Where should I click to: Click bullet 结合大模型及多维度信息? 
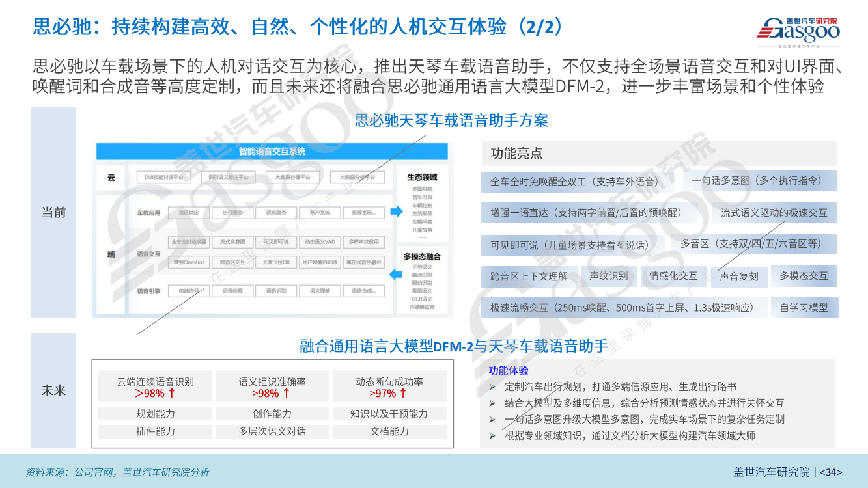point(645,403)
